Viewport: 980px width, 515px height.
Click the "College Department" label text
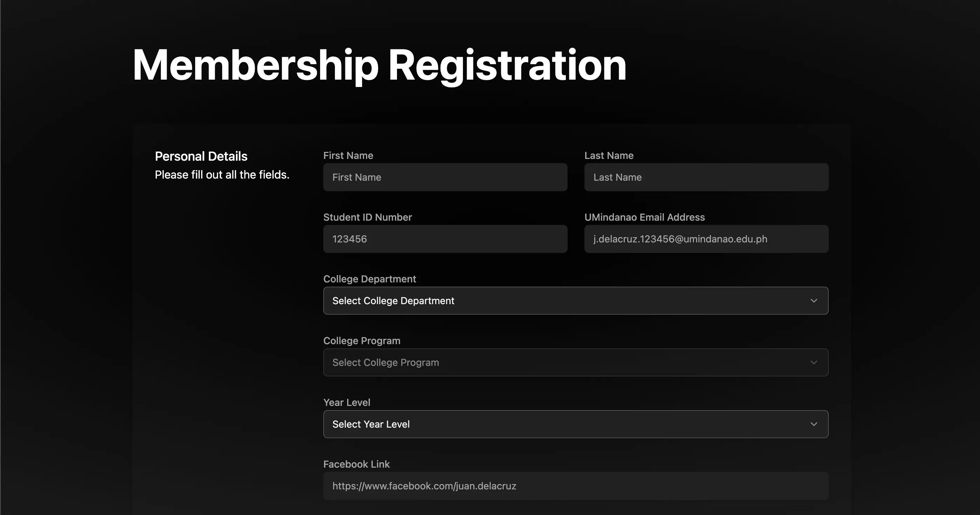(x=369, y=279)
